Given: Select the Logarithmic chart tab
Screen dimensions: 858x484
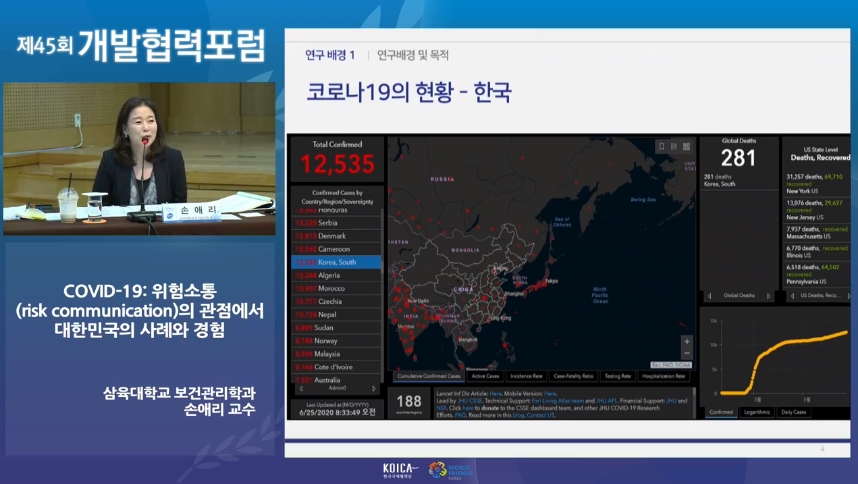Looking at the screenshot, I should 757,412.
